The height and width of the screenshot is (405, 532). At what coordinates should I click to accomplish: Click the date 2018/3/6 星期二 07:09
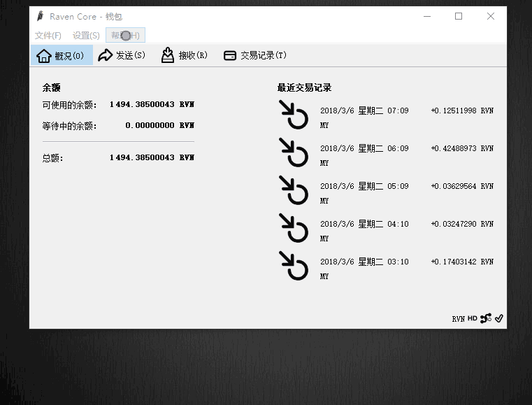[364, 111]
